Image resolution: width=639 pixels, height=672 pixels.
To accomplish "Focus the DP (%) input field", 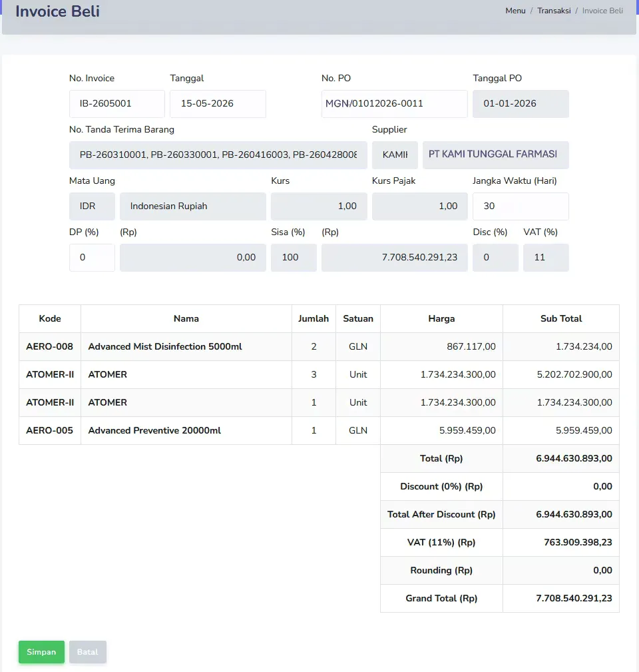I will (x=92, y=258).
